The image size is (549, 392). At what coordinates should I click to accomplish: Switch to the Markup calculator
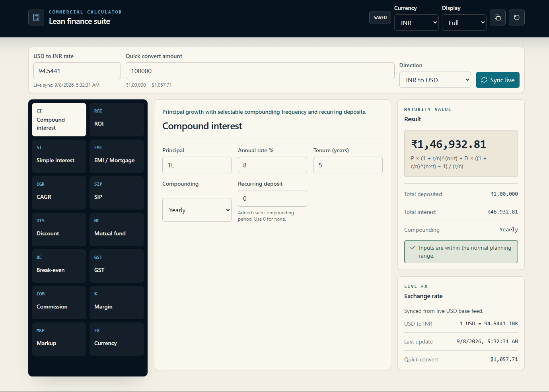pos(59,339)
